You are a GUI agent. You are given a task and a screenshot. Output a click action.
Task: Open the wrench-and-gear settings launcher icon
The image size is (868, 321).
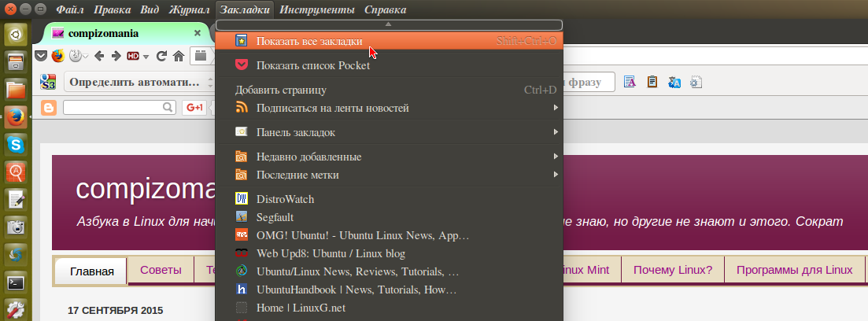[x=16, y=309]
